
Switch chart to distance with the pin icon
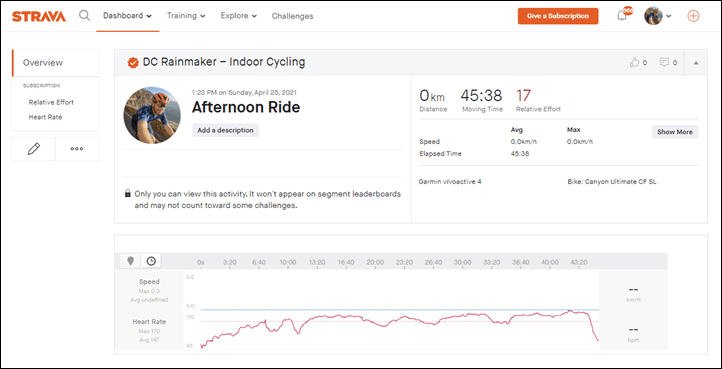(x=131, y=261)
